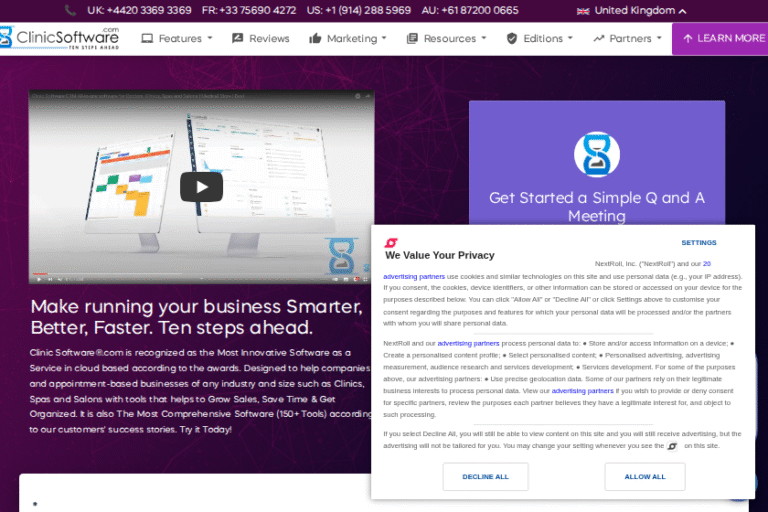Click the ClinicSoftware logo

click(59, 38)
